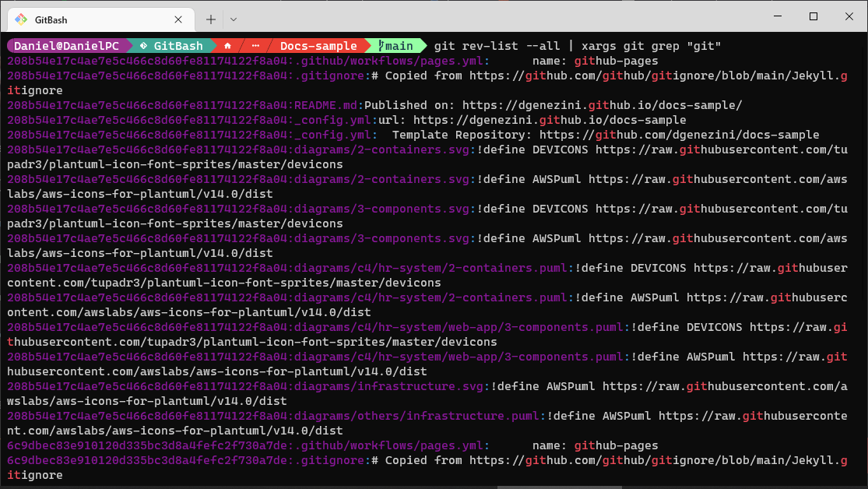Close the GitBash tab
868x489 pixels.
point(178,20)
